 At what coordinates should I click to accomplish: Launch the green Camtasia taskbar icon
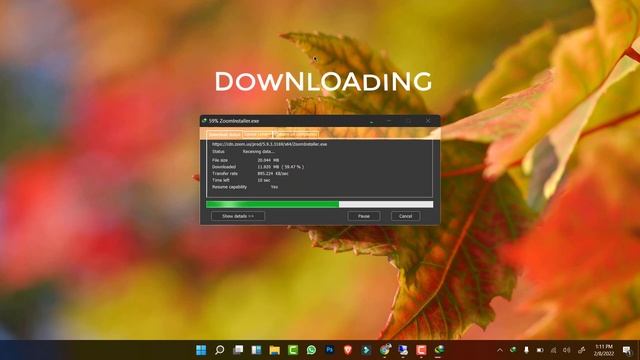(x=293, y=350)
